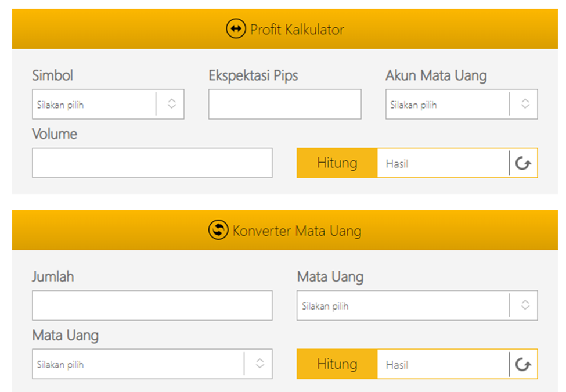This screenshot has width=566, height=392.
Task: Reset the Profit Kalkulator result with refresh icon
Action: pyautogui.click(x=523, y=163)
